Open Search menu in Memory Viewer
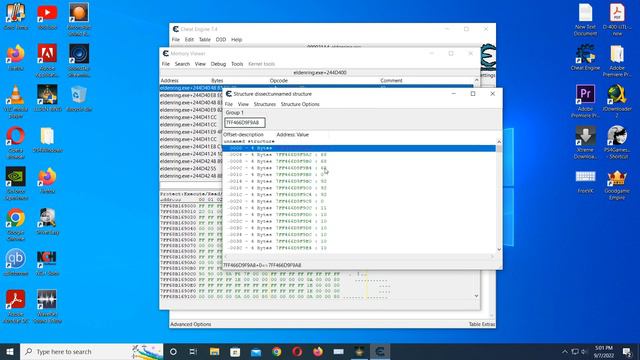This screenshot has width=640, height=360. tap(182, 64)
